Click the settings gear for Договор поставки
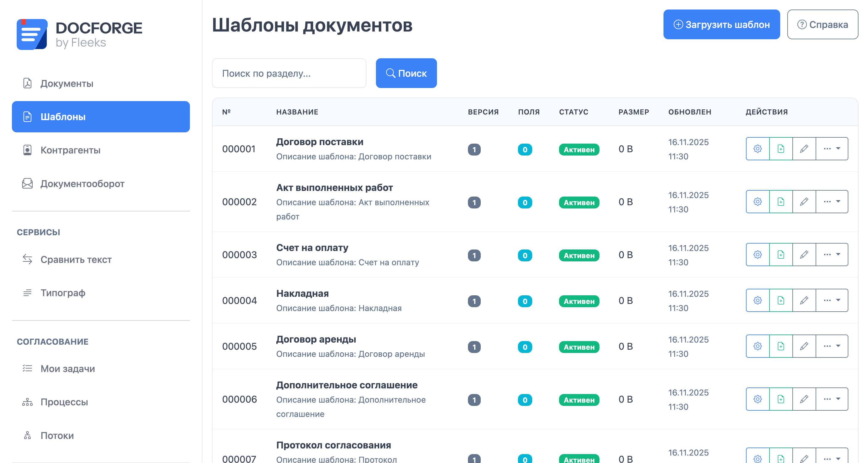This screenshot has height=463, width=868. click(758, 149)
